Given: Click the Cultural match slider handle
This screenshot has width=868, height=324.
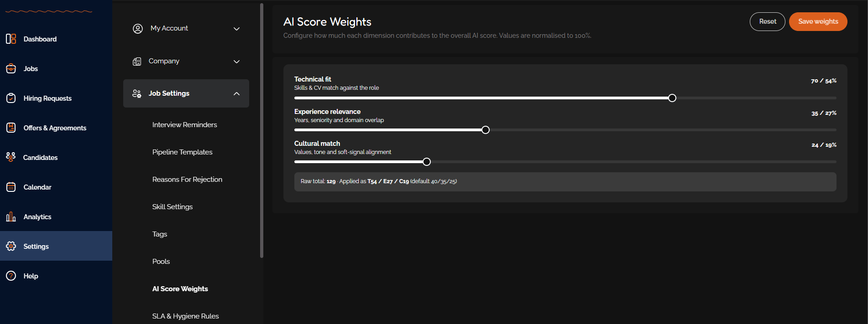Looking at the screenshot, I should click(x=427, y=162).
